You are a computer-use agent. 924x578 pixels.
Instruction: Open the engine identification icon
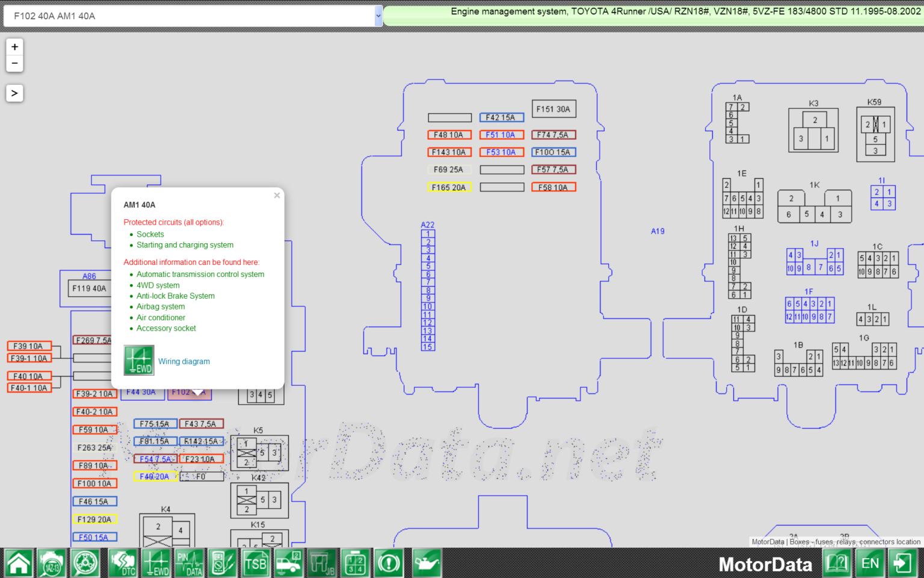pyautogui.click(x=52, y=564)
